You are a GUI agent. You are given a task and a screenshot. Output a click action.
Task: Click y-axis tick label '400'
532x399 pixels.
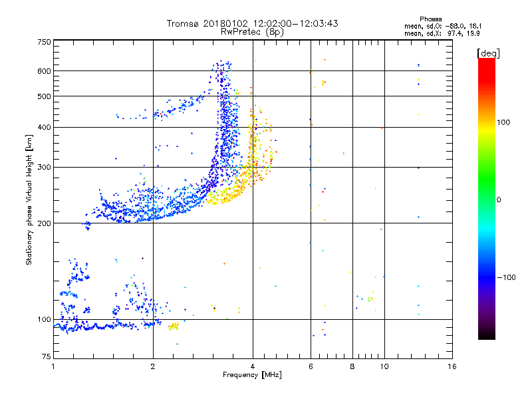(x=44, y=127)
